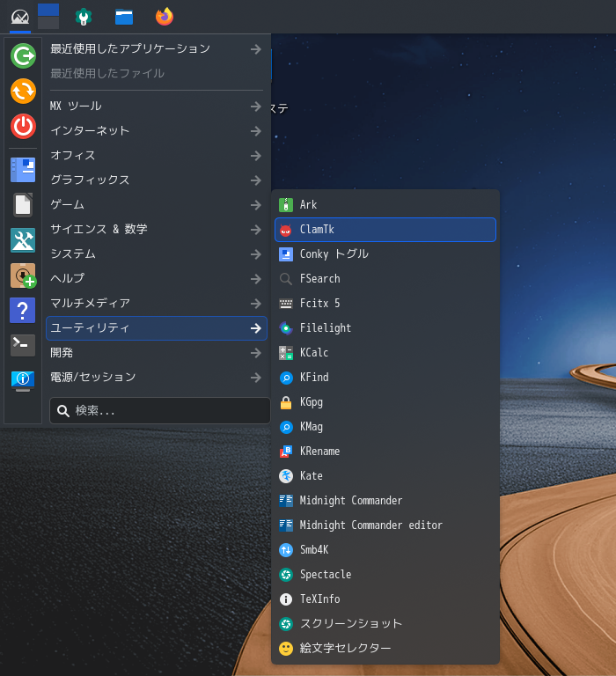Click the Kate editor icon
The width and height of the screenshot is (616, 676).
pyautogui.click(x=286, y=476)
